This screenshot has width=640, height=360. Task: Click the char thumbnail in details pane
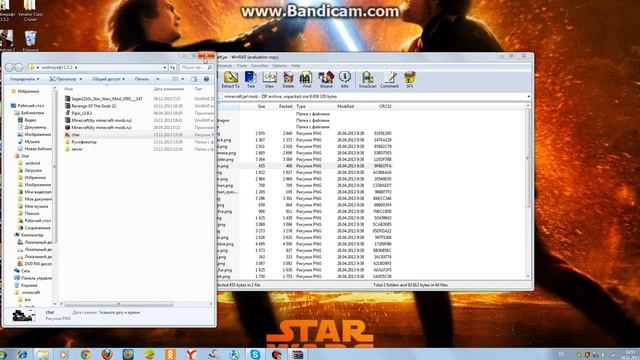coord(23,315)
